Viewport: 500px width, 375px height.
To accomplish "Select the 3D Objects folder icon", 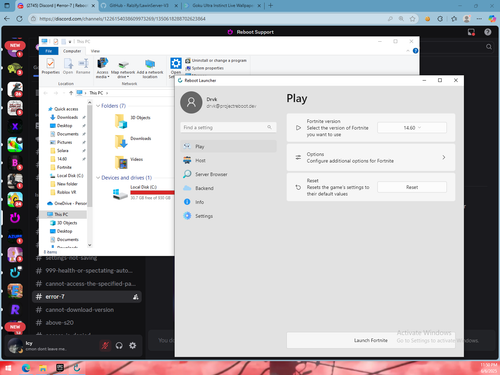I will coord(121,121).
